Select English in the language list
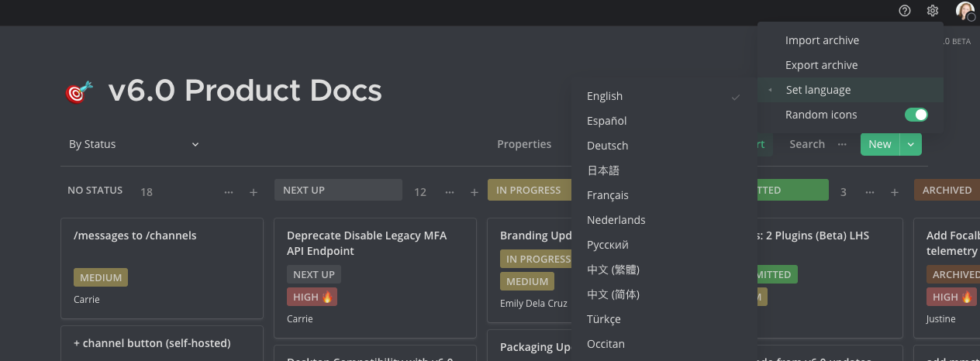980x361 pixels. click(x=664, y=96)
